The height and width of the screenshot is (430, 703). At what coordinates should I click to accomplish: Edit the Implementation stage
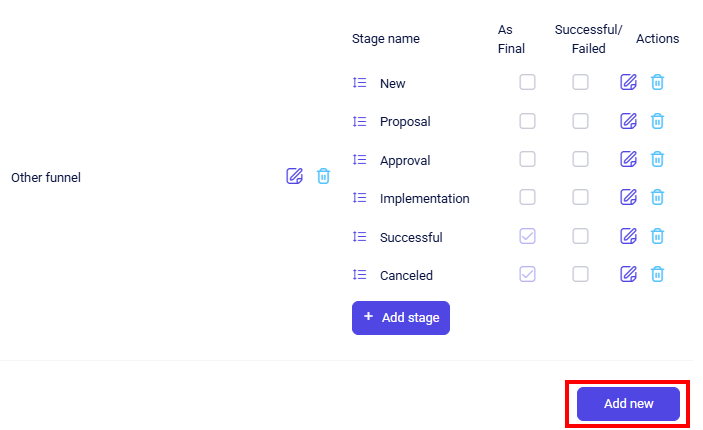coord(628,197)
